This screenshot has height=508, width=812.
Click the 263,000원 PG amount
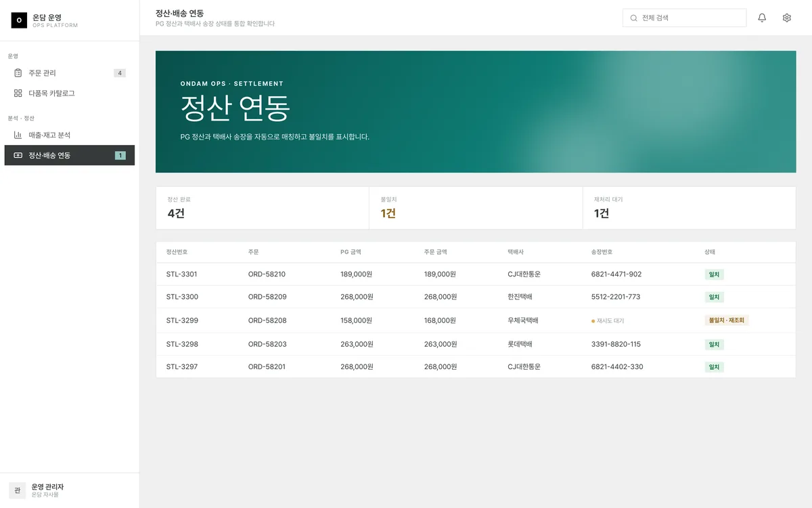coord(357,344)
